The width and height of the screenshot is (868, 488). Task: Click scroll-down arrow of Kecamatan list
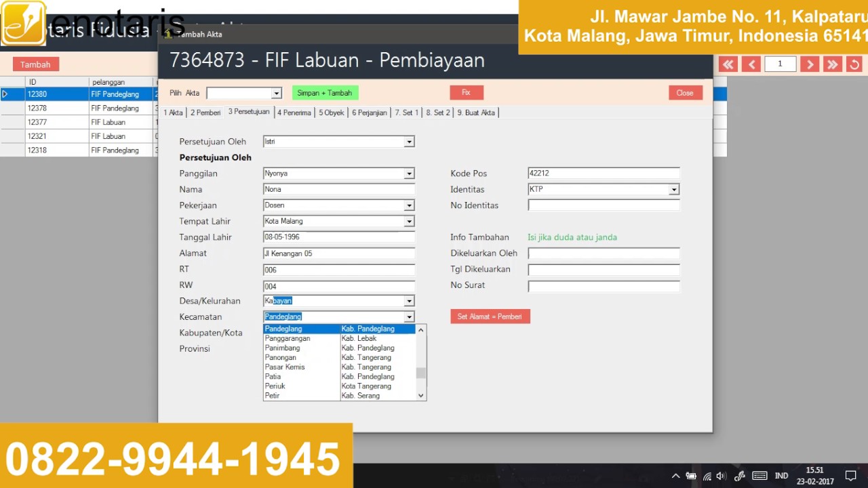pos(421,396)
